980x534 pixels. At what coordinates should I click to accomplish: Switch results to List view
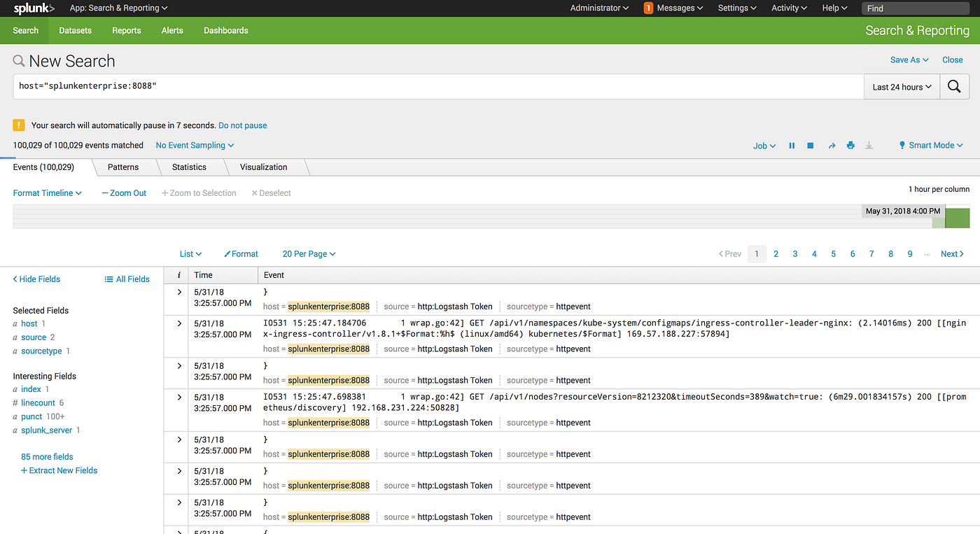pos(190,253)
